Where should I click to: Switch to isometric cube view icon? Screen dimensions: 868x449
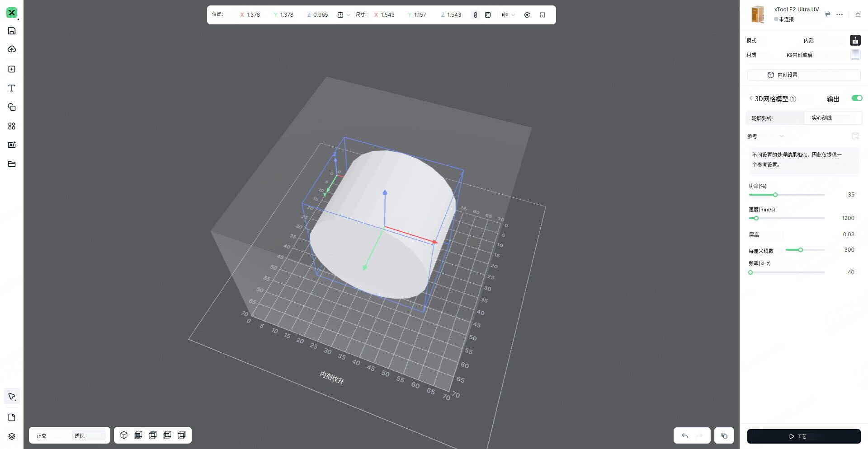pos(124,435)
